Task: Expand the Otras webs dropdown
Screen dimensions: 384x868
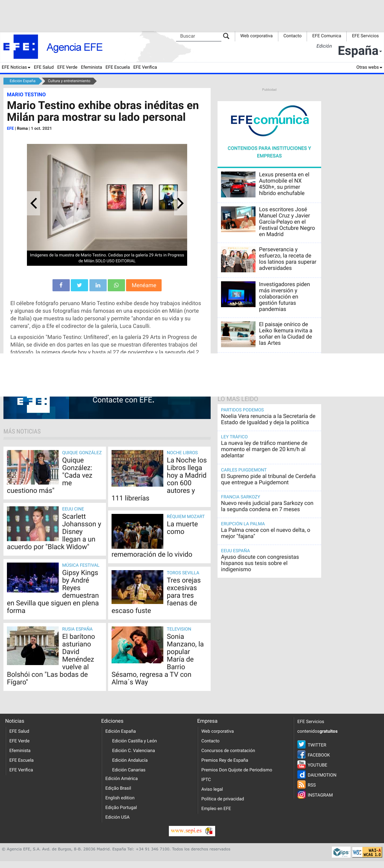Action: (369, 67)
